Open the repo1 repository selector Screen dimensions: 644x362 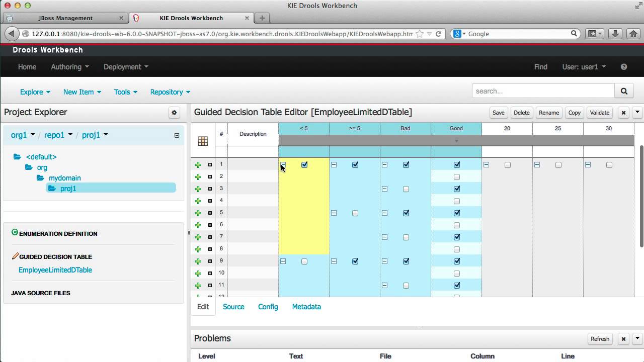pos(58,135)
